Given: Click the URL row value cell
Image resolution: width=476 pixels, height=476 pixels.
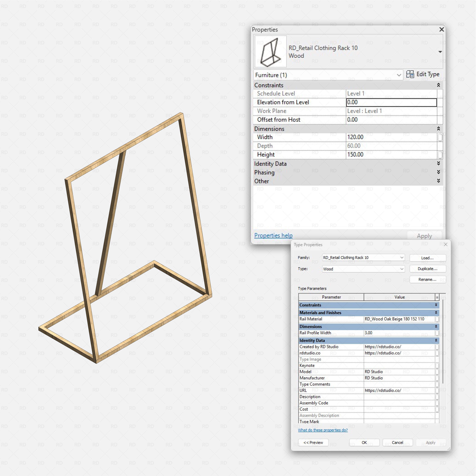Looking at the screenshot, I should tap(399, 390).
